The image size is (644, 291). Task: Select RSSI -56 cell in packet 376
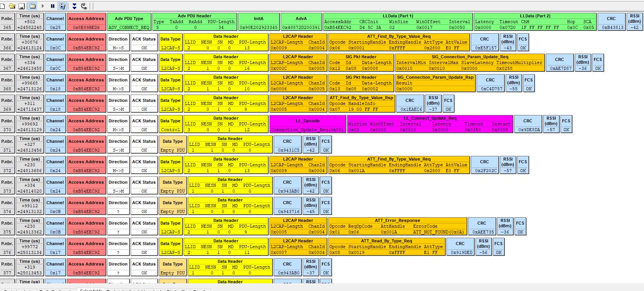483,247
